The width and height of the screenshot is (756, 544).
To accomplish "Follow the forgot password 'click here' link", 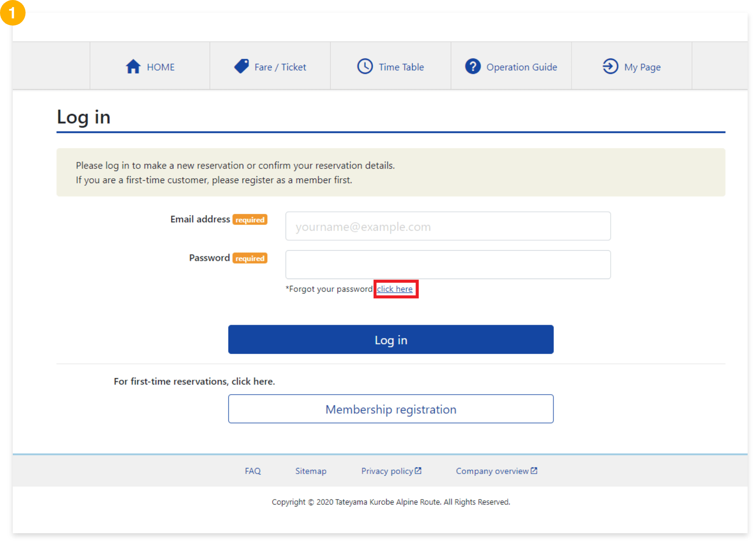I will click(x=395, y=289).
